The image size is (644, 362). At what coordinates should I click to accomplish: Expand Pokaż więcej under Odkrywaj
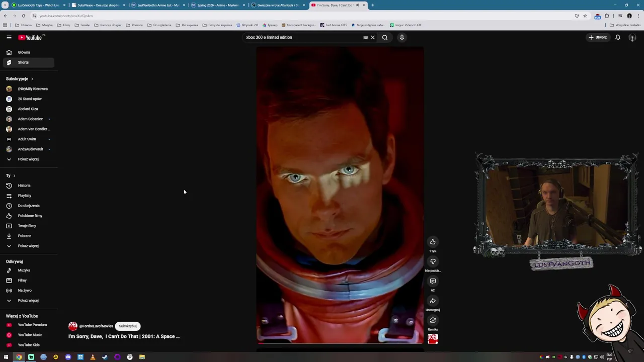[28, 300]
